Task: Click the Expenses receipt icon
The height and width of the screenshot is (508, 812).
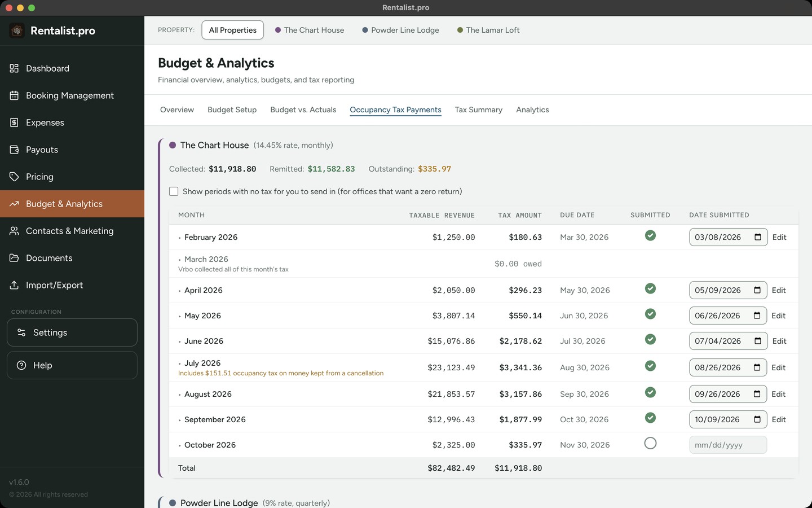Action: [x=14, y=122]
